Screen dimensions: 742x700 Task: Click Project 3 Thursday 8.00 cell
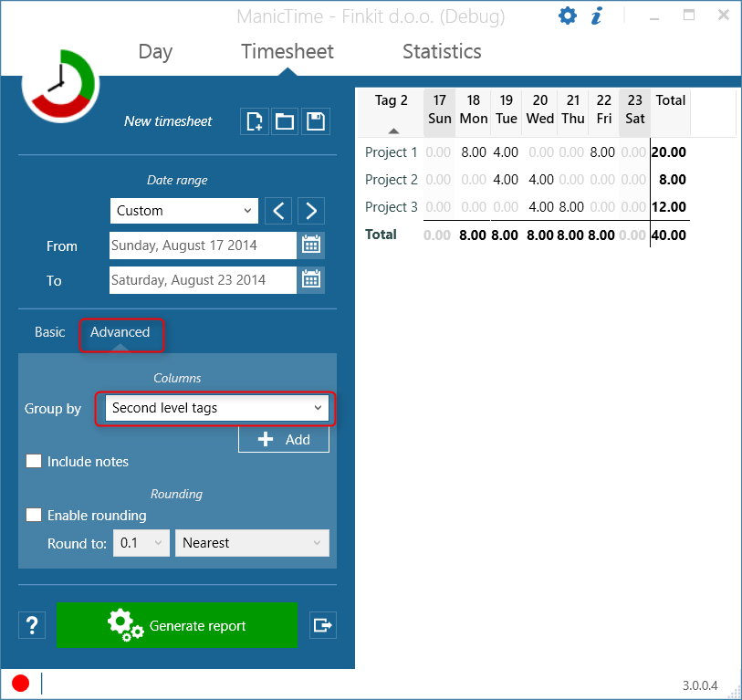coord(571,207)
